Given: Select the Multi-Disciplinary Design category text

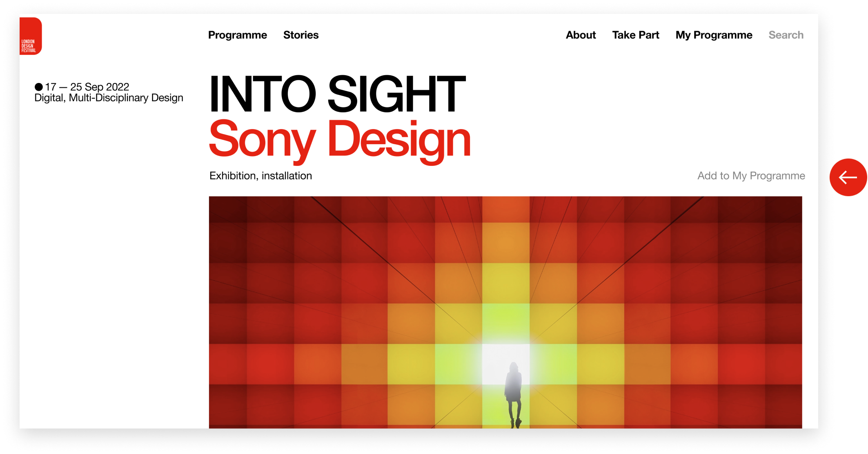Looking at the screenshot, I should coord(126,98).
